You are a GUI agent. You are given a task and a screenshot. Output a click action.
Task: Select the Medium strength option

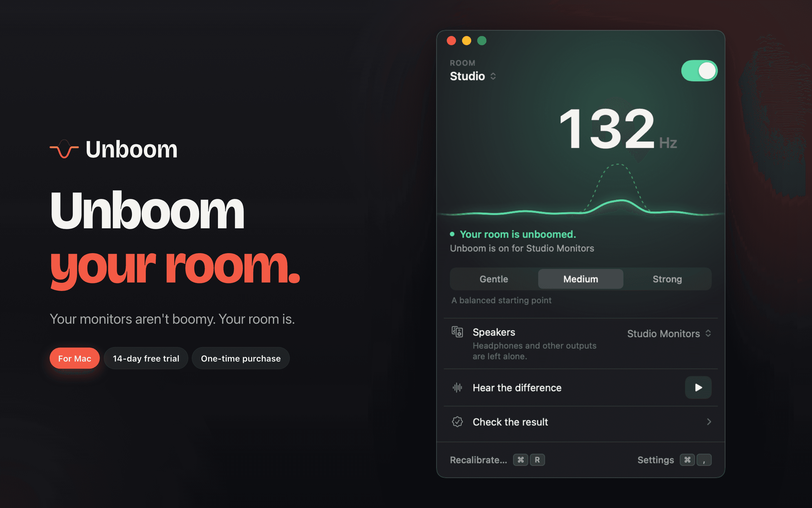pyautogui.click(x=581, y=279)
